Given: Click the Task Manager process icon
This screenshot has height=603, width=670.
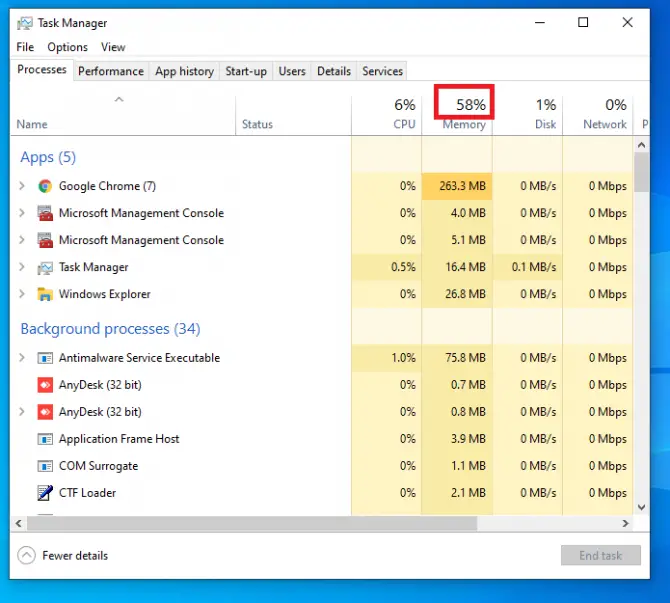Looking at the screenshot, I should click(x=45, y=267).
